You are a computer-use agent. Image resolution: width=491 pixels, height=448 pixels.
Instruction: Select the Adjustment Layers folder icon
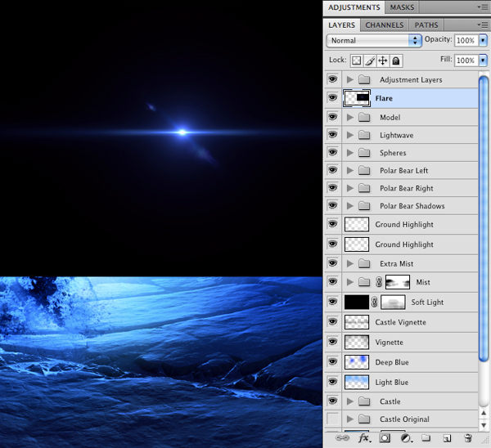pyautogui.click(x=364, y=79)
